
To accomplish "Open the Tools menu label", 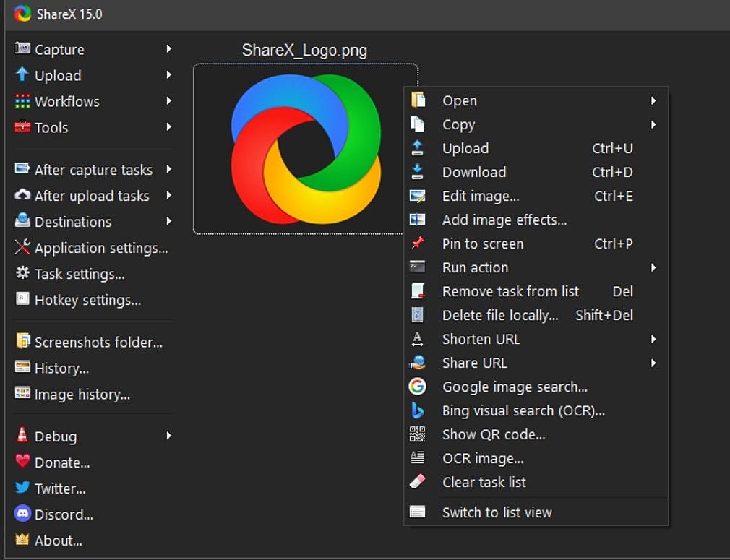I will pyautogui.click(x=51, y=128).
